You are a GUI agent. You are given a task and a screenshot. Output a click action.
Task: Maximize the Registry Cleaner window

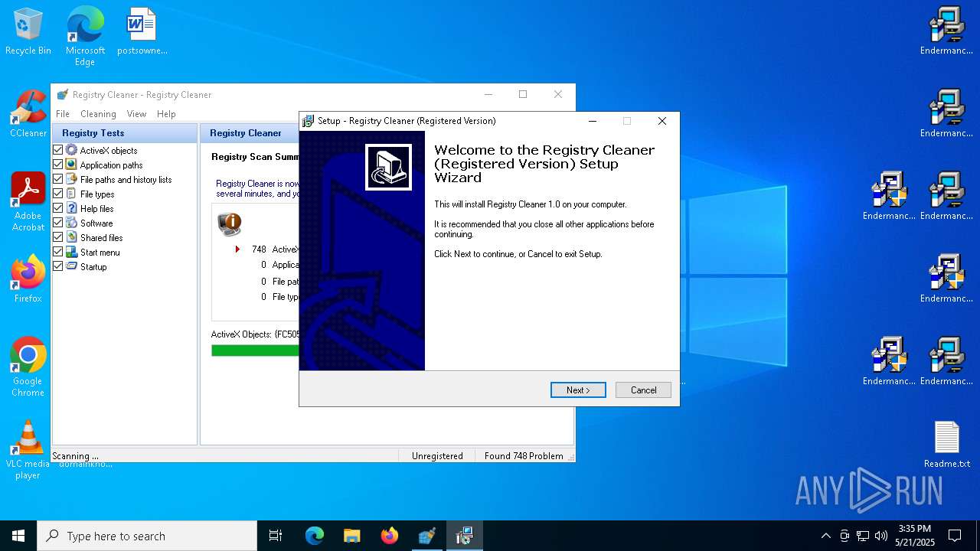(x=523, y=95)
